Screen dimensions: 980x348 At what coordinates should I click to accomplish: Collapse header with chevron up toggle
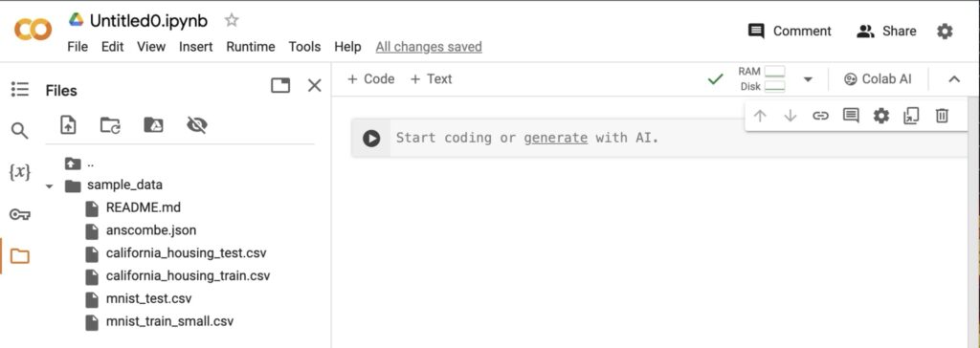click(954, 79)
